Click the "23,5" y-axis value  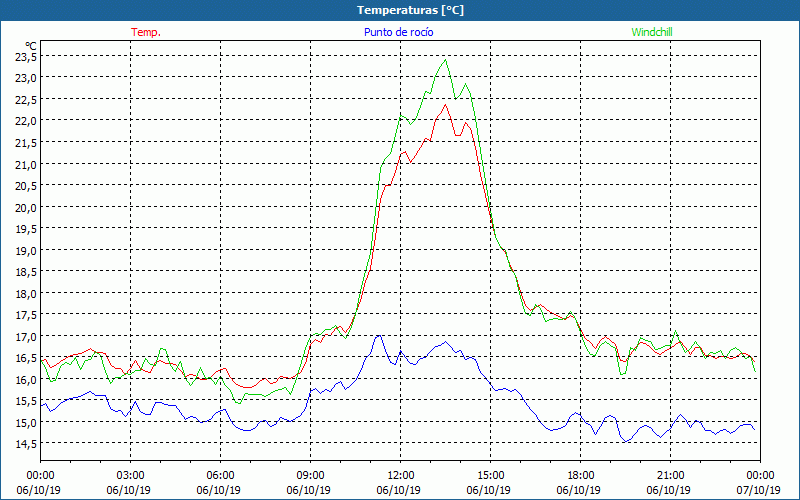26,57
